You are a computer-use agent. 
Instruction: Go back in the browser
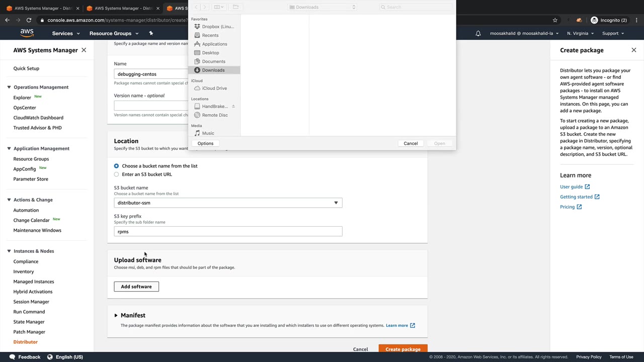[x=7, y=20]
